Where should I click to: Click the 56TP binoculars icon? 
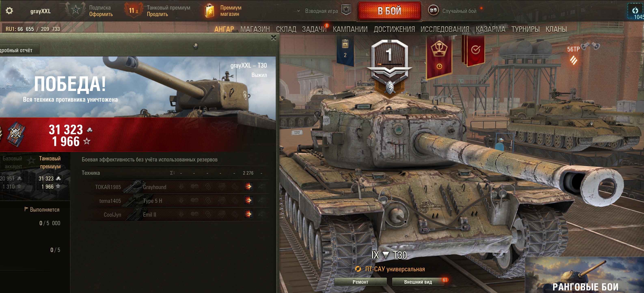(x=590, y=46)
